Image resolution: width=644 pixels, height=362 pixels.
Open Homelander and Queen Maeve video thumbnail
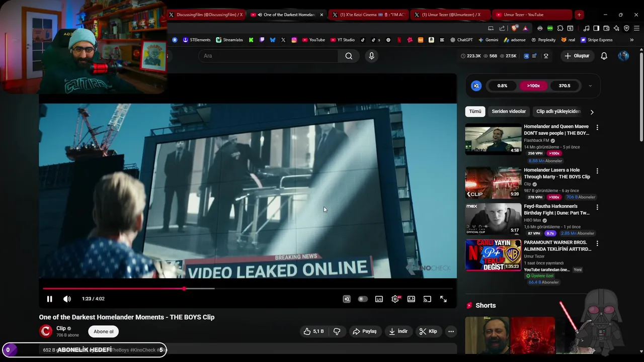[x=493, y=139]
